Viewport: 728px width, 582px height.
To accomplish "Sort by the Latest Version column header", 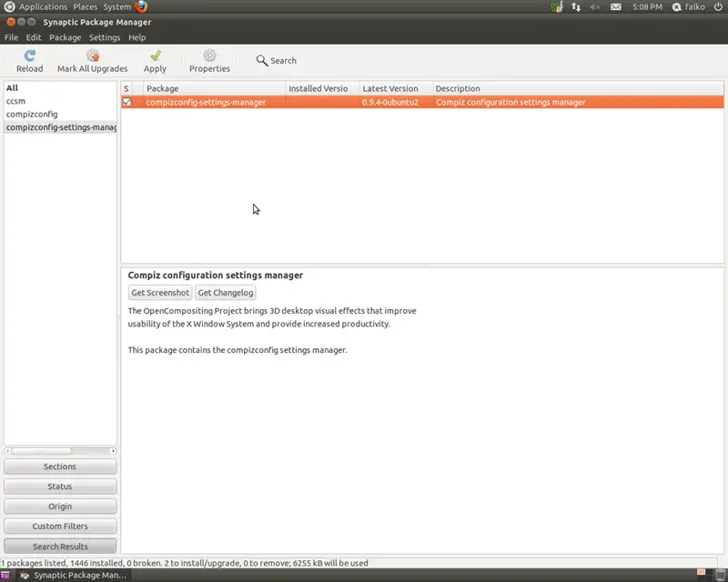I will (x=397, y=88).
